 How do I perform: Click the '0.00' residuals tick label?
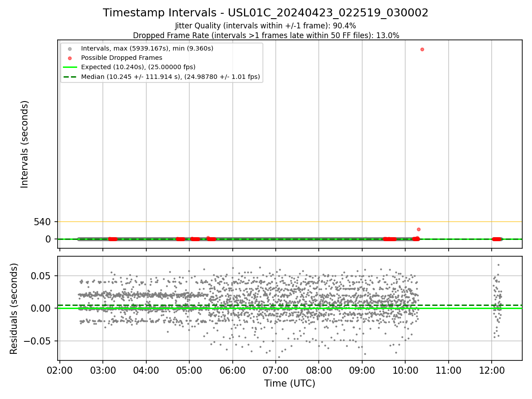(40, 308)
